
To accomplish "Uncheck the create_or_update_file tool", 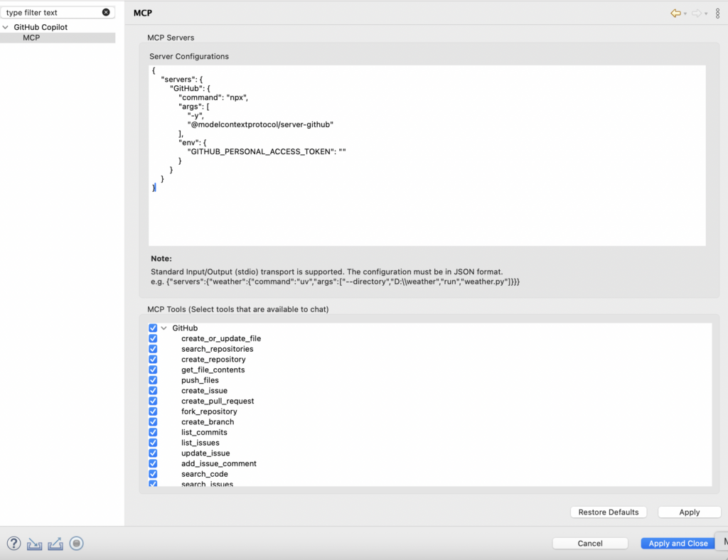I will coord(153,338).
